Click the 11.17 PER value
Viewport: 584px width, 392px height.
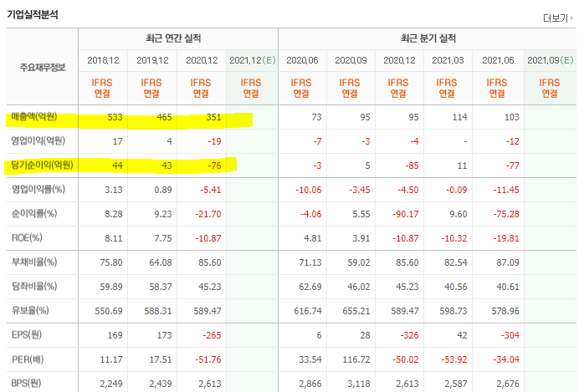click(111, 359)
